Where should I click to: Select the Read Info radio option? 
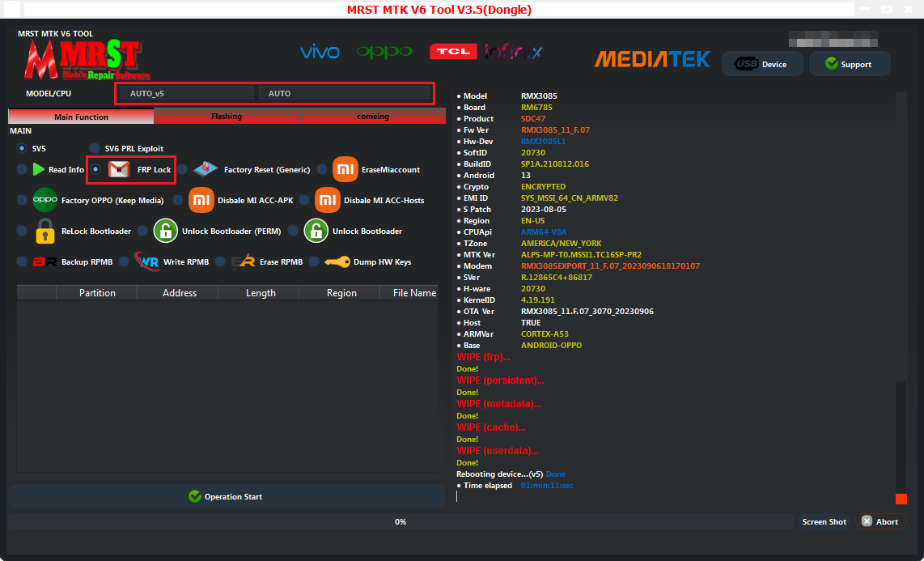pos(22,170)
